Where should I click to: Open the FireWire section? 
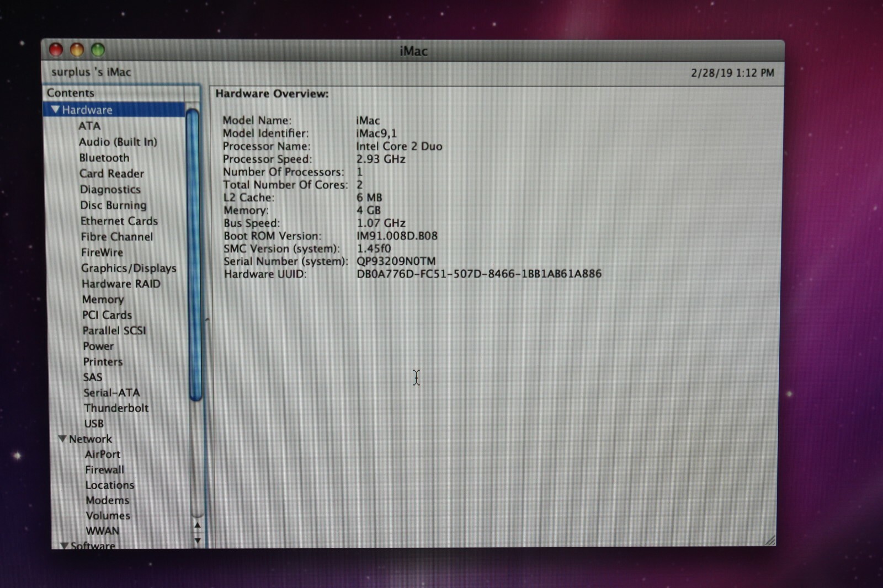point(102,252)
